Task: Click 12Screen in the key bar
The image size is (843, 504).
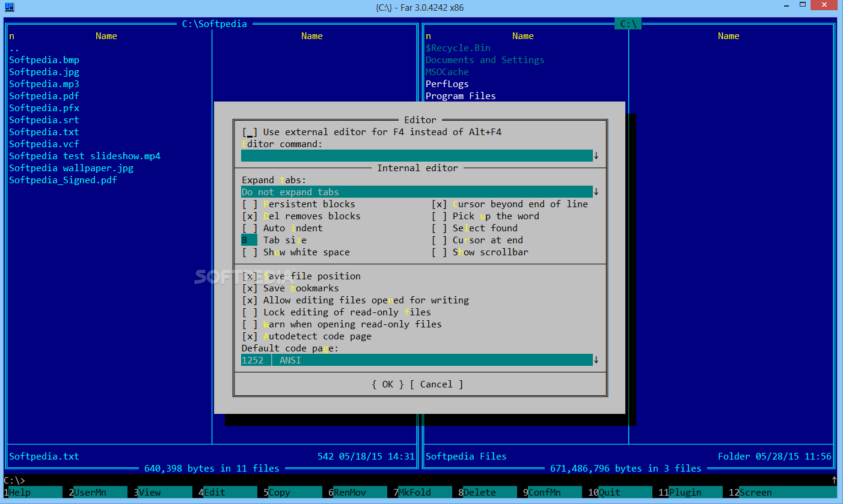Action: (782, 493)
